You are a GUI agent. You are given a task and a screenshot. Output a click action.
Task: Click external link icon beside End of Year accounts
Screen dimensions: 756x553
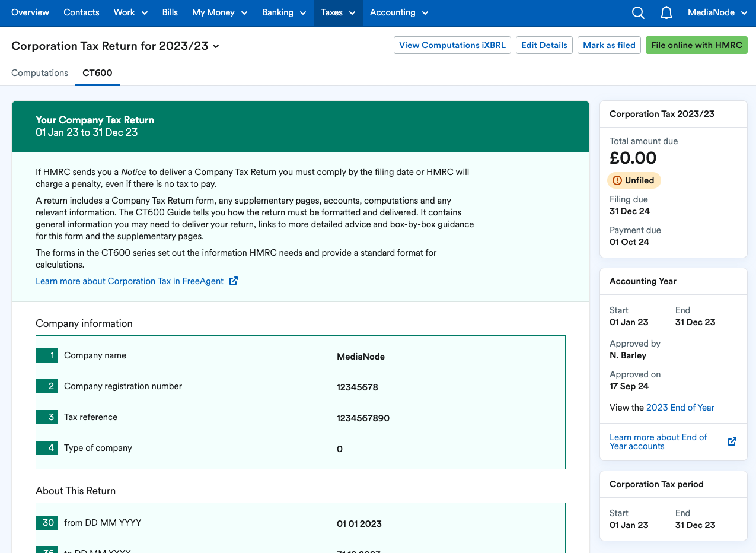tap(732, 441)
